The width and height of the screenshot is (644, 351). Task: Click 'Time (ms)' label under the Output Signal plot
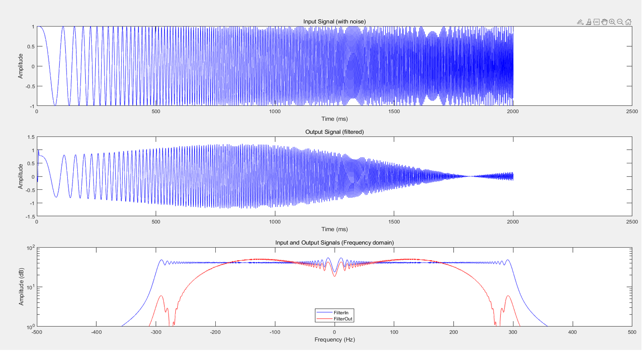point(335,229)
